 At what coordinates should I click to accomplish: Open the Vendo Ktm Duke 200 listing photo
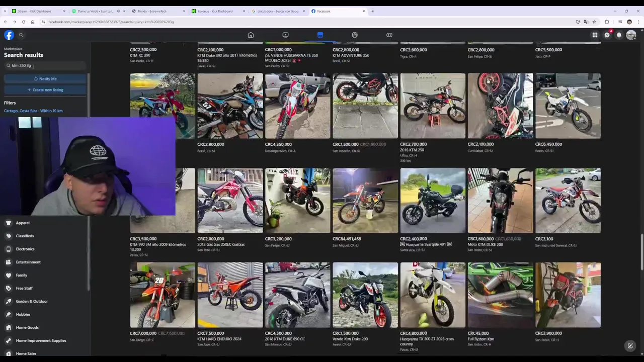click(365, 295)
